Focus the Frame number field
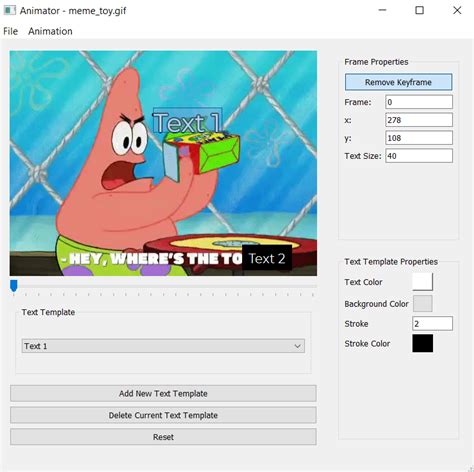 pos(419,102)
